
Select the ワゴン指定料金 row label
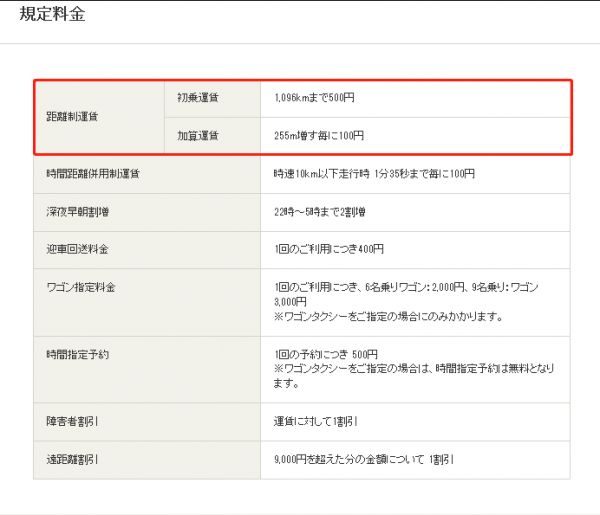coord(82,288)
